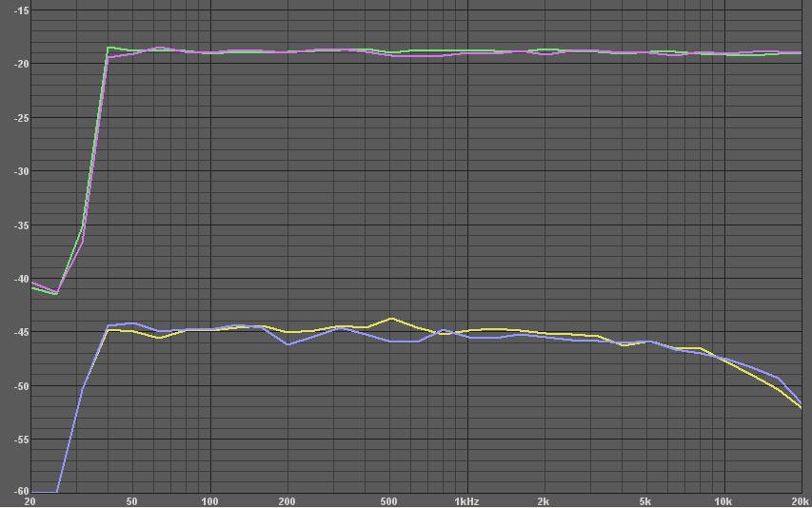Click the -35 dB axis label
The width and height of the screenshot is (812, 508).
(x=21, y=225)
